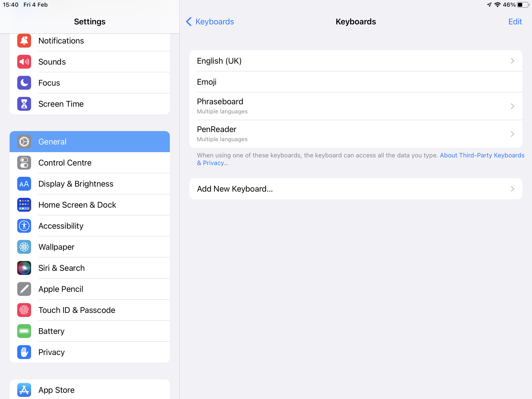The image size is (532, 399).
Task: Tap the General gear icon
Action: coord(24,142)
